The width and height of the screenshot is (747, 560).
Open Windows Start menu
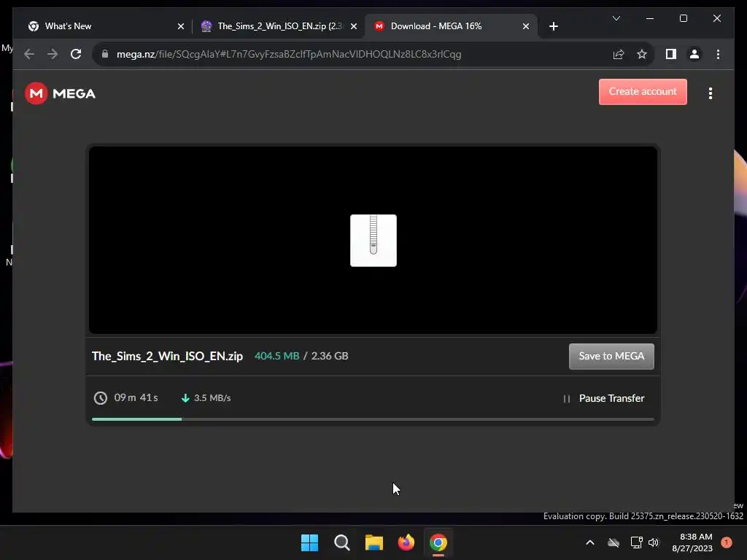coord(309,542)
